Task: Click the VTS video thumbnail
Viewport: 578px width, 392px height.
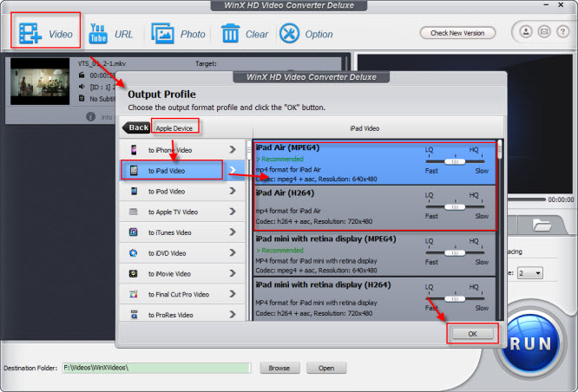Action: (40, 82)
